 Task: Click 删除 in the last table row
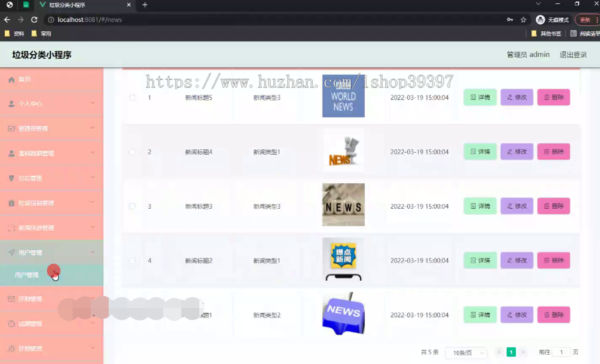pyautogui.click(x=553, y=315)
